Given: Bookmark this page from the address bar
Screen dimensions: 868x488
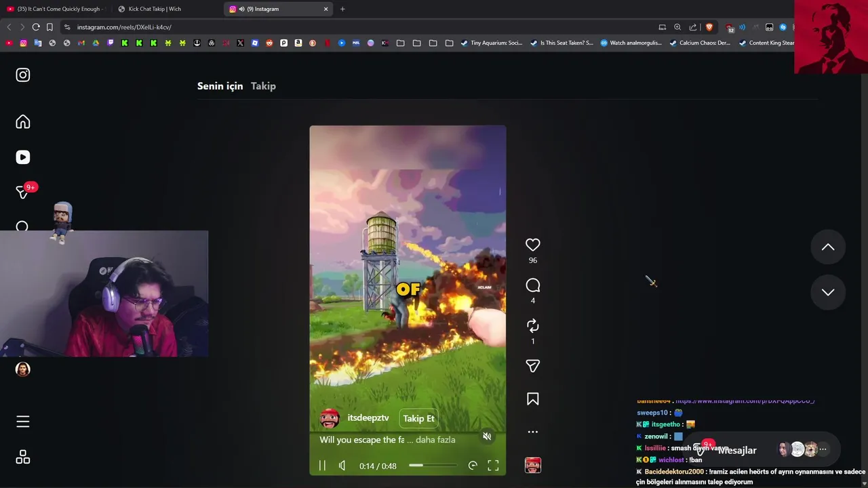Looking at the screenshot, I should point(50,27).
